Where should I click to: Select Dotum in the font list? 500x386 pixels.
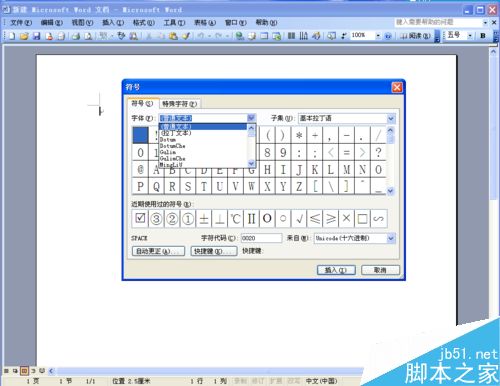[203, 140]
